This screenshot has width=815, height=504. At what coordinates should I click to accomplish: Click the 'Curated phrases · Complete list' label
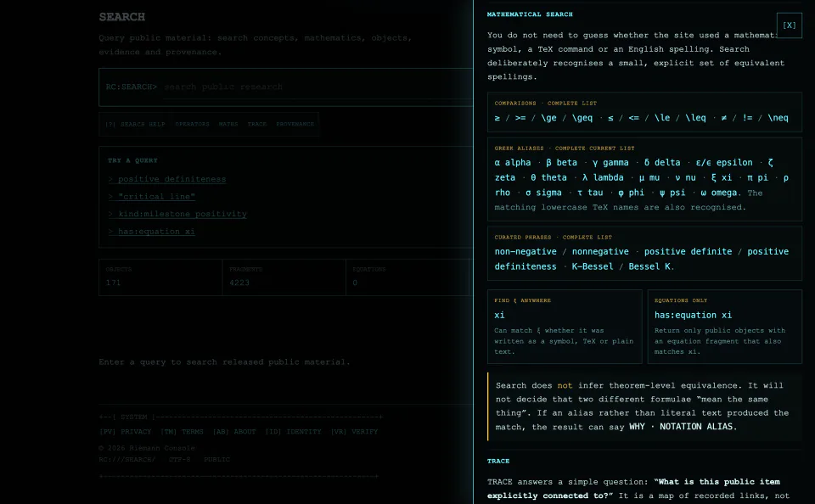(x=553, y=237)
